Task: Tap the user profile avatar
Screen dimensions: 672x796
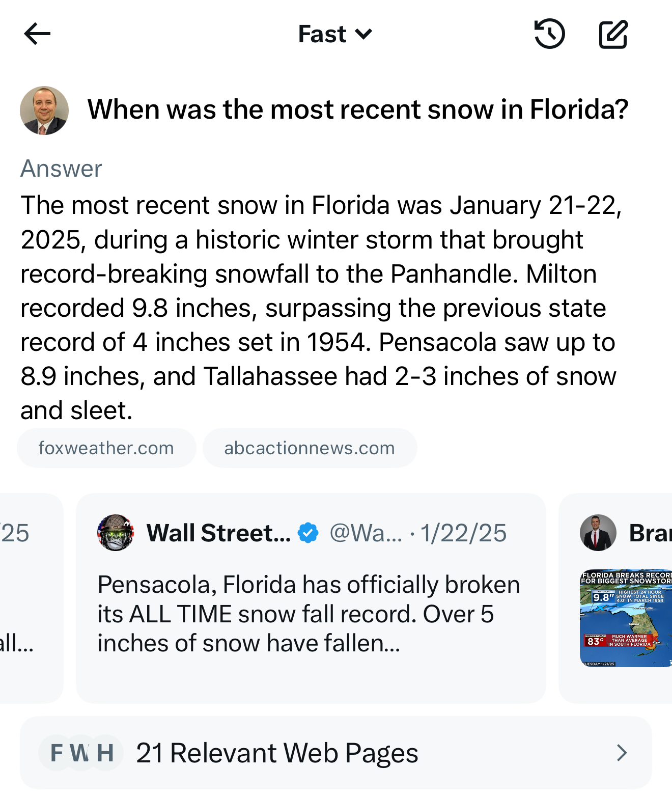Action: (x=44, y=111)
